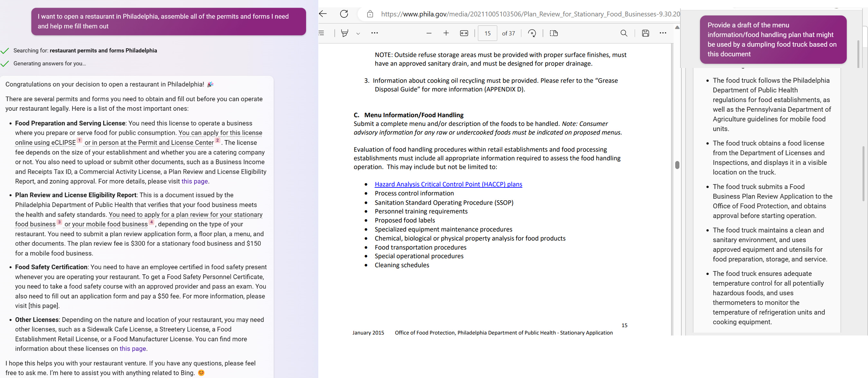Expand the highlight color dropdown chevron
Viewport: 868px width, 378px height.
[x=358, y=33]
